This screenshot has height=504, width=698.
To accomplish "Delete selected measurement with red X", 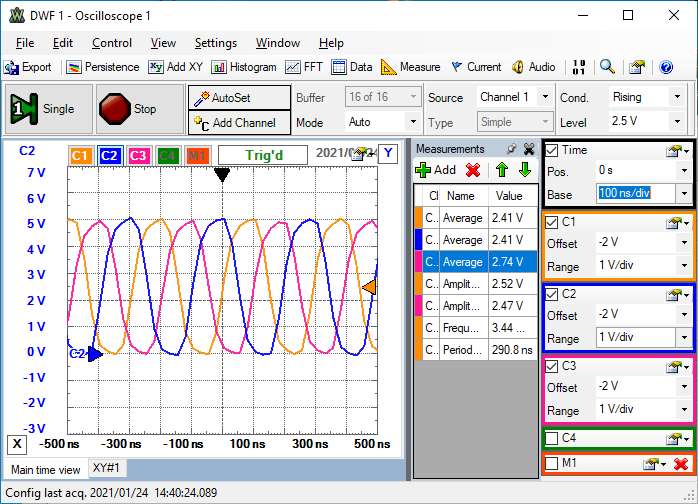I will point(473,170).
